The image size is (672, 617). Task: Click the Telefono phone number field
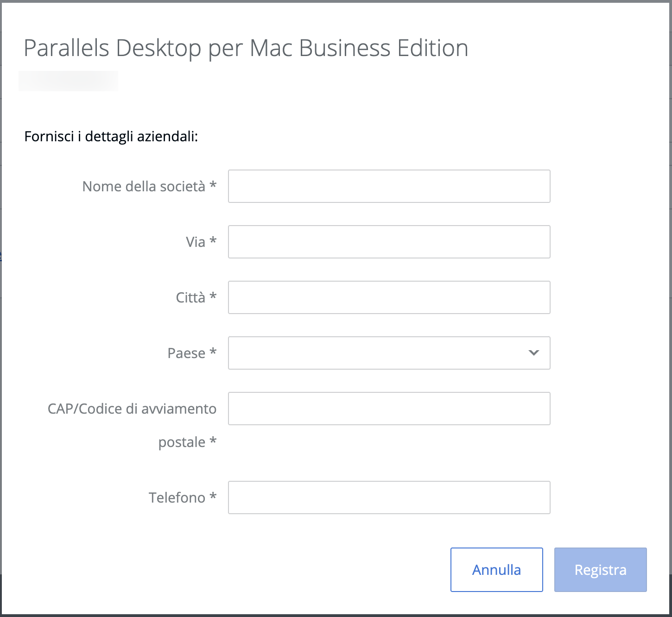click(x=389, y=497)
